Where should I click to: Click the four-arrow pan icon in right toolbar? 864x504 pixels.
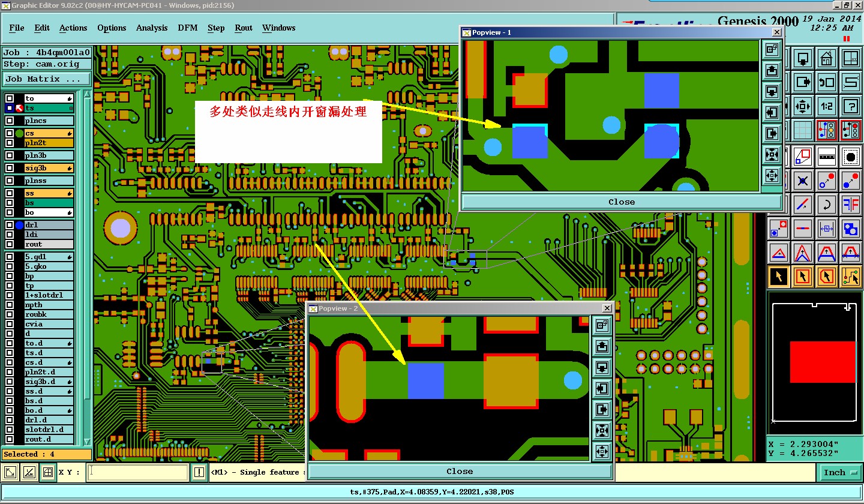click(x=802, y=106)
